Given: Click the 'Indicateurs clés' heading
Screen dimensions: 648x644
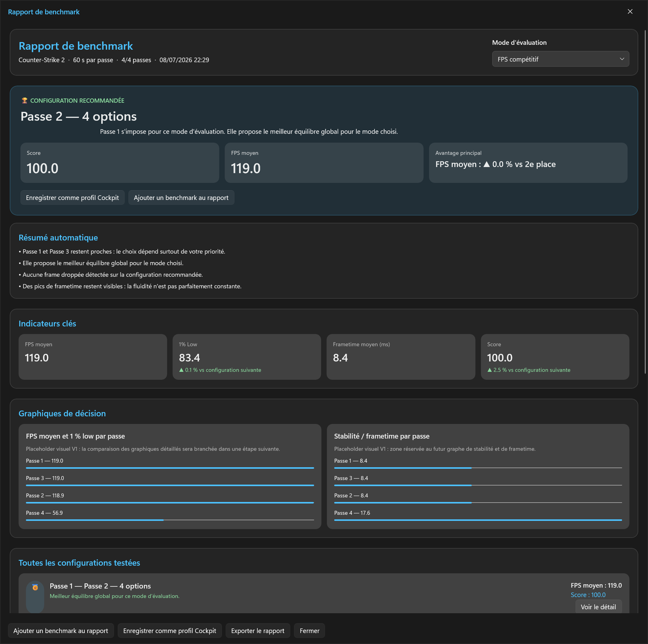Looking at the screenshot, I should pos(47,323).
